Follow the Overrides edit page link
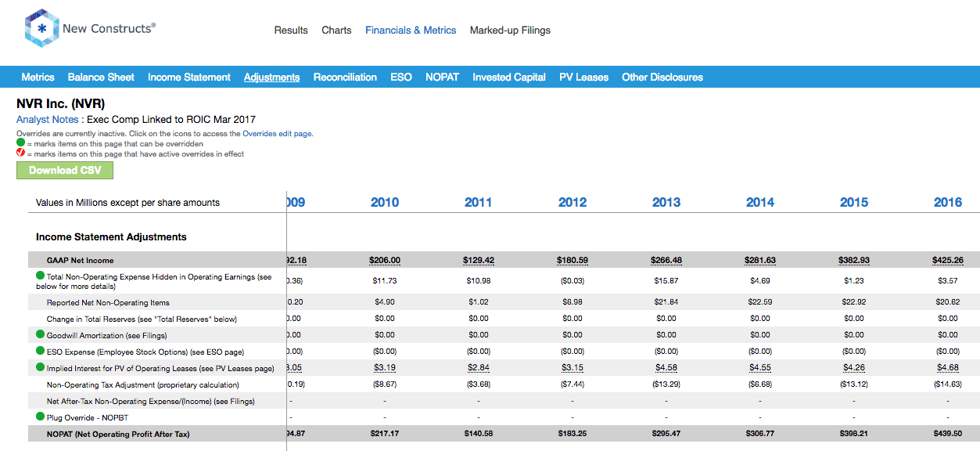 (x=277, y=134)
